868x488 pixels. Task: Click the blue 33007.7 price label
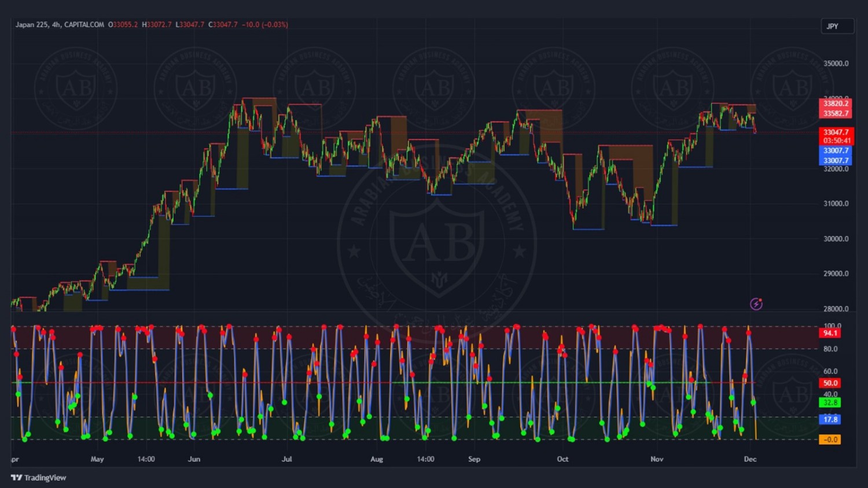(836, 151)
